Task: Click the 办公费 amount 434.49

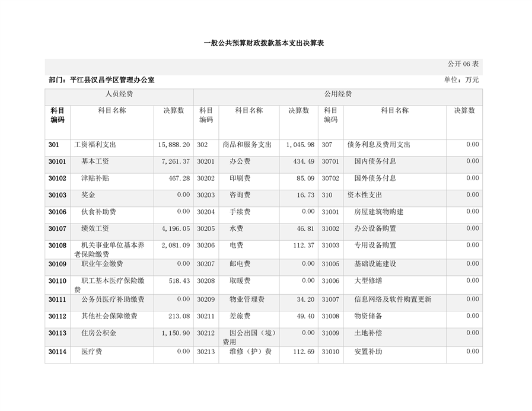Action: pos(300,161)
